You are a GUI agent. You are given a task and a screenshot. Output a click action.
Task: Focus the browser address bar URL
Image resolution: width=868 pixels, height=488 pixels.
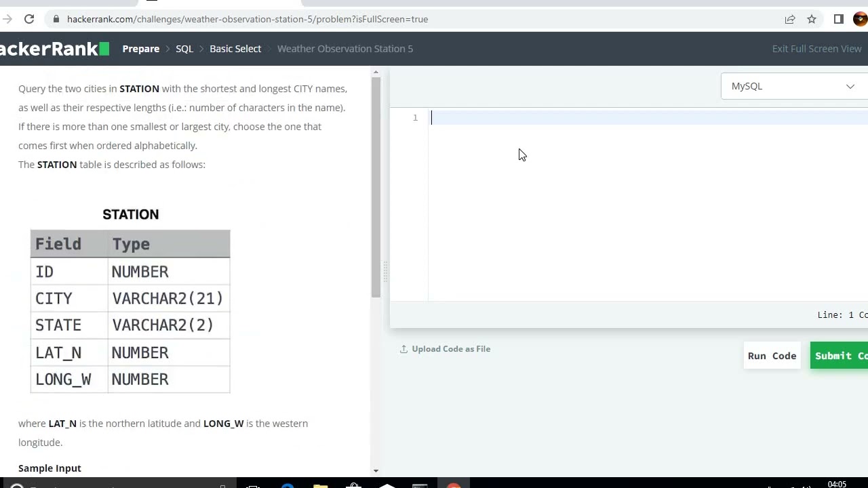(248, 19)
